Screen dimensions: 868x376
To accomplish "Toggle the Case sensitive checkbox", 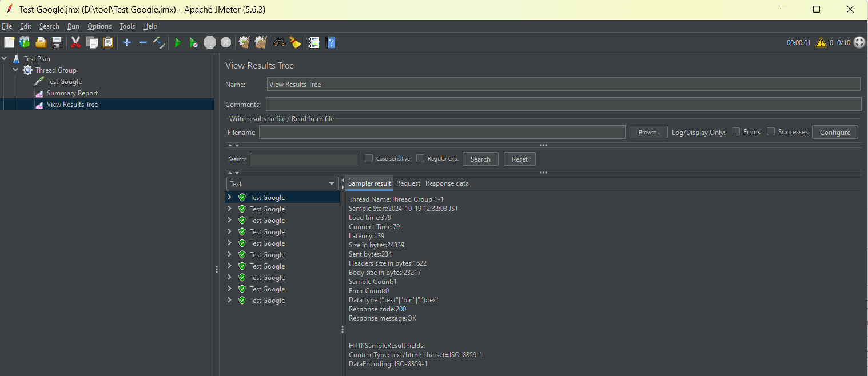I will (369, 159).
